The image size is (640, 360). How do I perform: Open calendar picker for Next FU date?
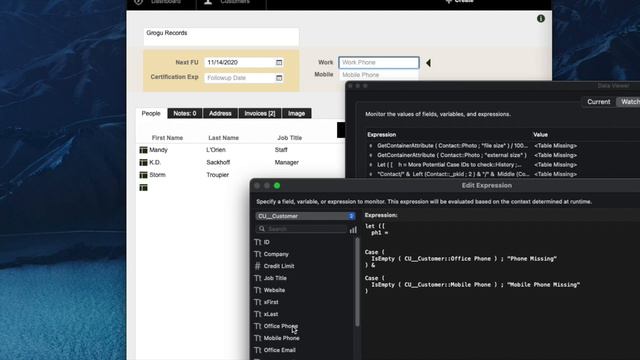279,62
